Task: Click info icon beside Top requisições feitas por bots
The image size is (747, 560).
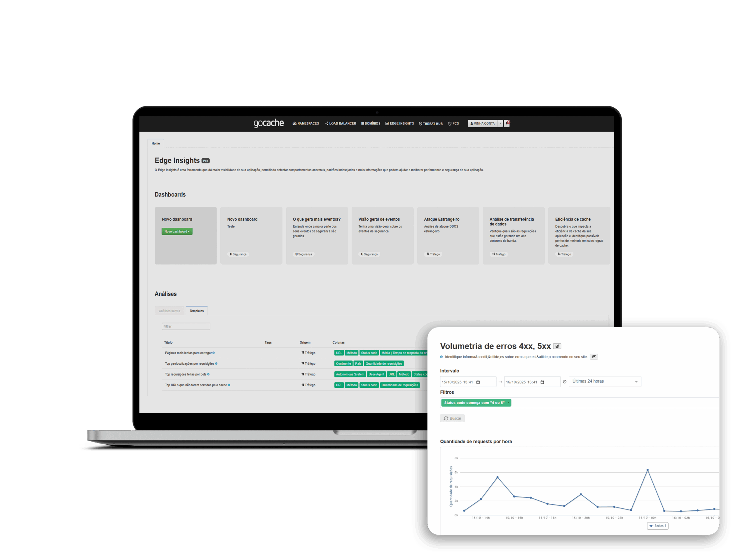Action: (x=208, y=374)
